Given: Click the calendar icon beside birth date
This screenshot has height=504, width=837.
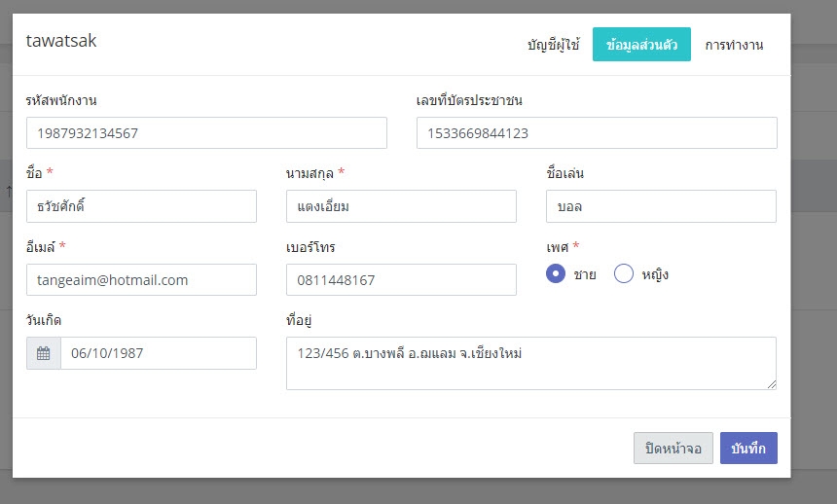Looking at the screenshot, I should point(43,353).
